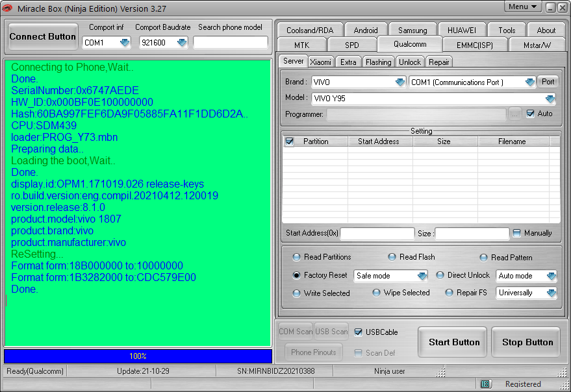Screen dimensions: 571x392
Task: Toggle the USBCable checkbox
Action: point(359,332)
